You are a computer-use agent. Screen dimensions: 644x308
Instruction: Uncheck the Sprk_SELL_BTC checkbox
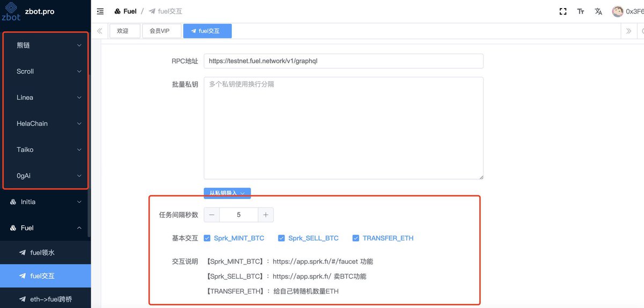pos(281,238)
